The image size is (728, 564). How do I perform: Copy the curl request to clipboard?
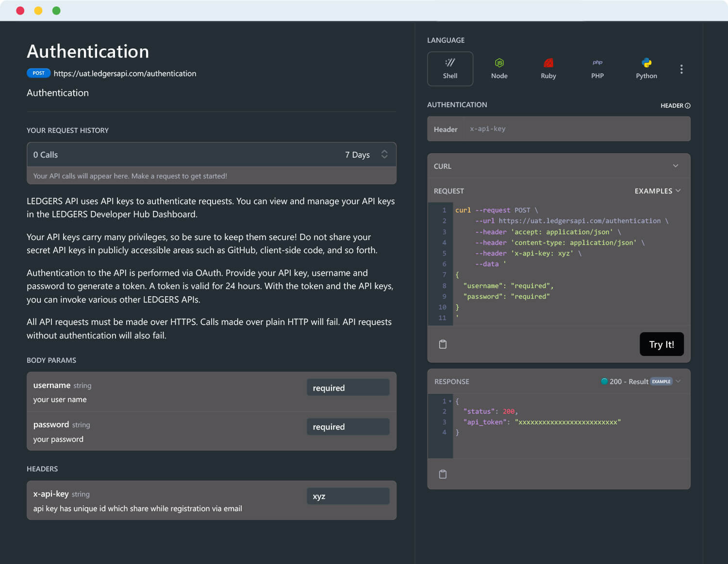click(443, 344)
